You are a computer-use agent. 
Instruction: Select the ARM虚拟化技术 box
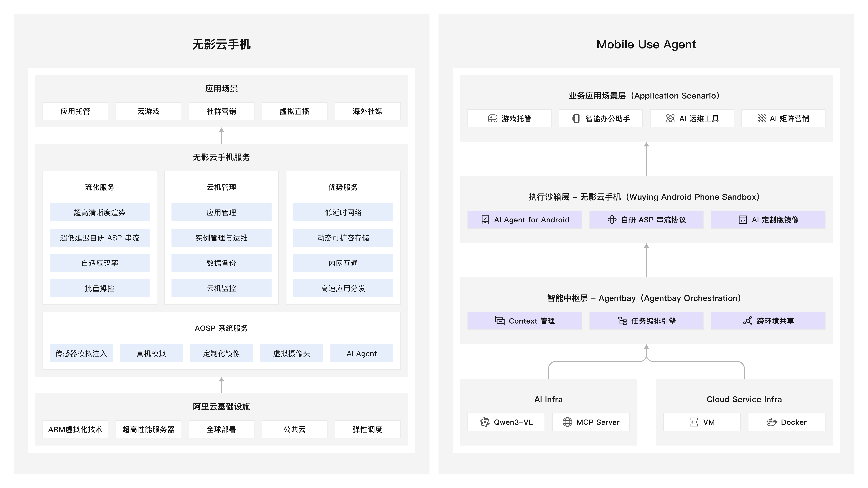75,429
